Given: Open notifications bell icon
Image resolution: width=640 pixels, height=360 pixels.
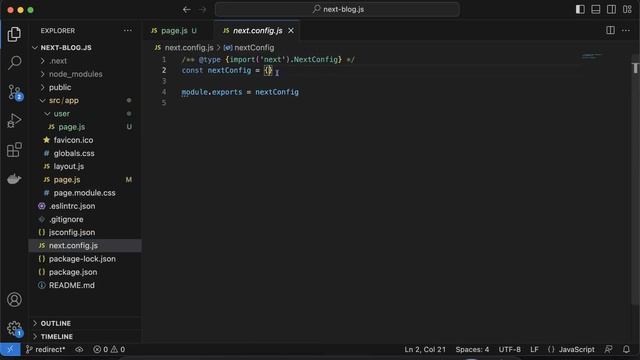Looking at the screenshot, I should tap(626, 349).
